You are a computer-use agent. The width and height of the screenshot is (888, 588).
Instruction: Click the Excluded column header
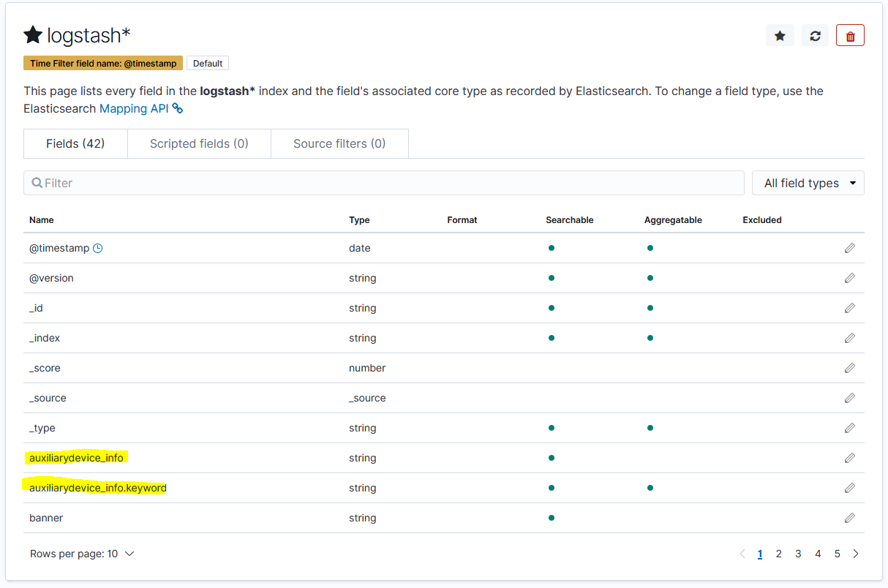tap(762, 219)
